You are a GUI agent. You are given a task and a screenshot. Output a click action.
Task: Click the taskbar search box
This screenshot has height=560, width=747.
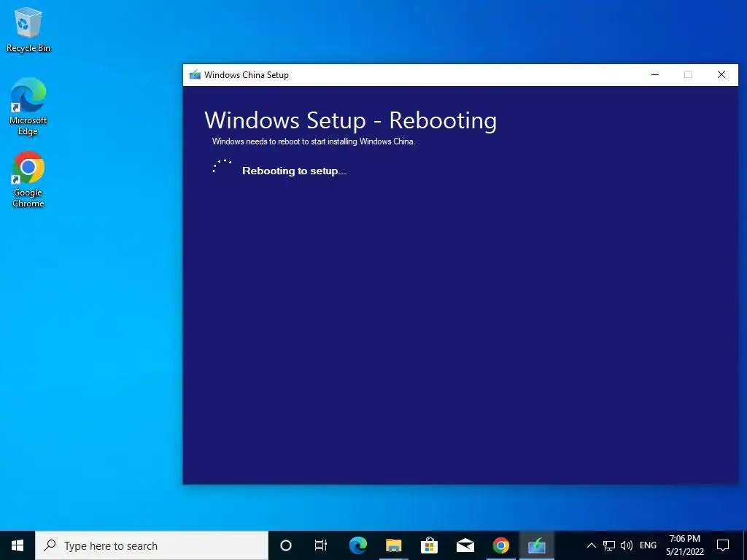pos(152,545)
